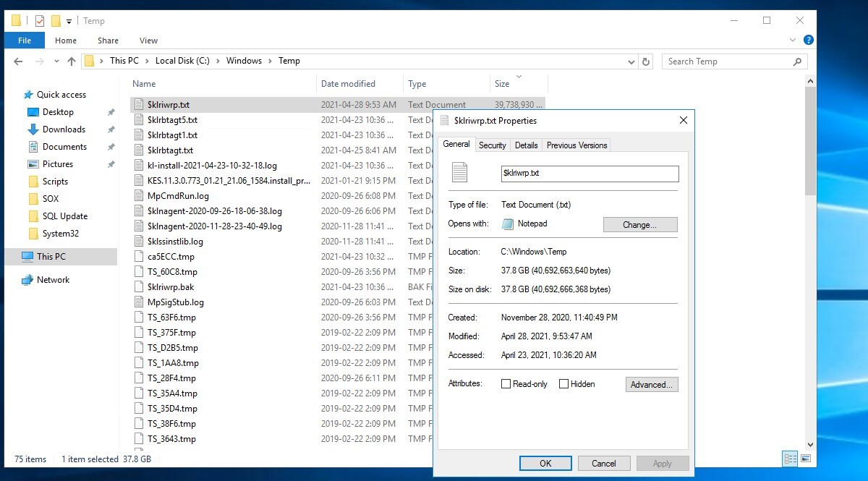This screenshot has height=481, width=868.
Task: Click the Refresh address bar icon
Action: pyautogui.click(x=646, y=61)
